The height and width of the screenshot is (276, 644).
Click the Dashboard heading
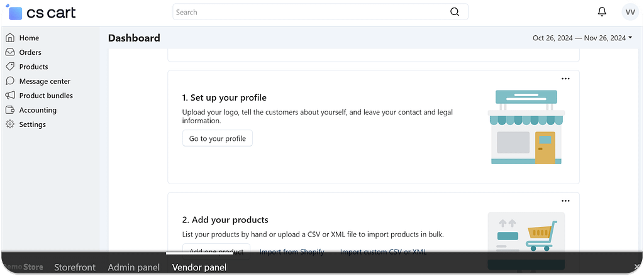pyautogui.click(x=134, y=38)
